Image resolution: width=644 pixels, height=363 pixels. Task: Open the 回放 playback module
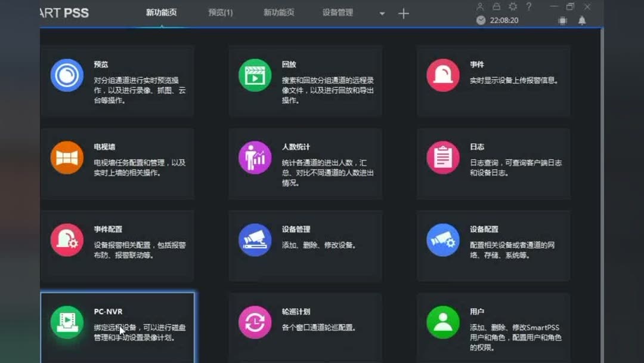click(305, 81)
